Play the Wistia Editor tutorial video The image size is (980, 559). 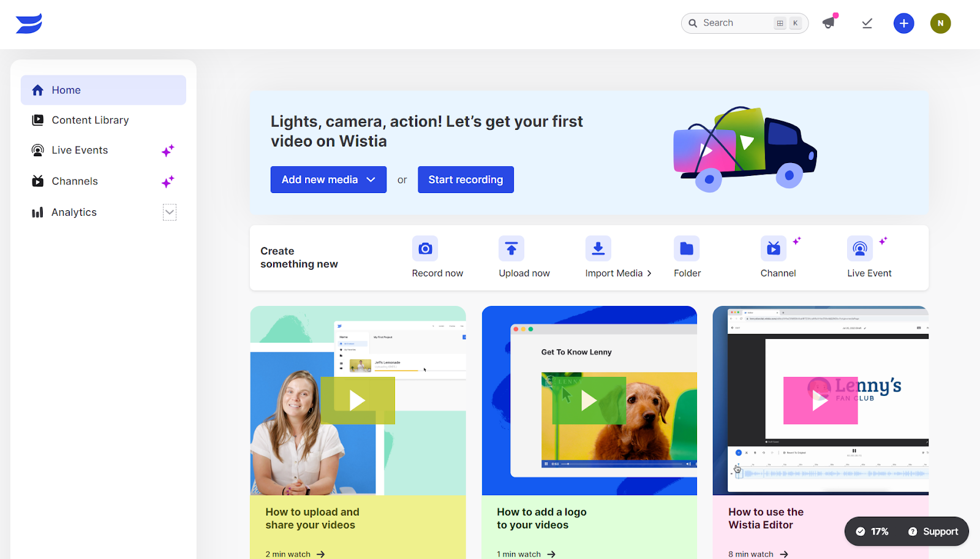[820, 401]
